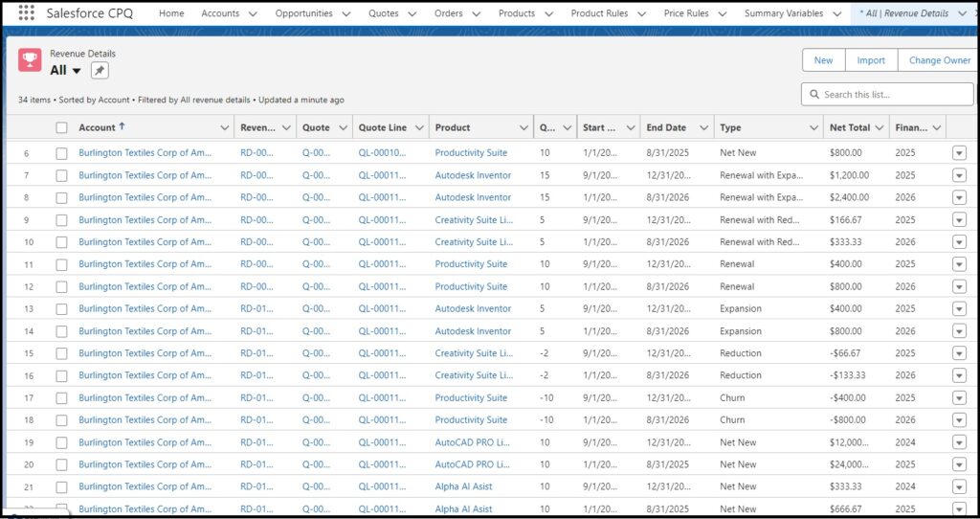The width and height of the screenshot is (980, 519).
Task: Open Productivity Suite link in row 11
Action: pyautogui.click(x=471, y=264)
